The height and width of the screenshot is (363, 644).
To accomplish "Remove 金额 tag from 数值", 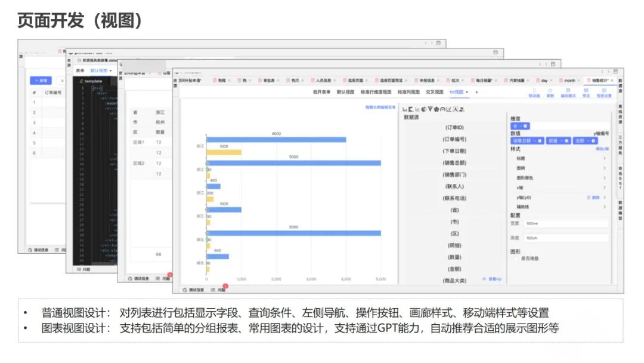I will [593, 141].
